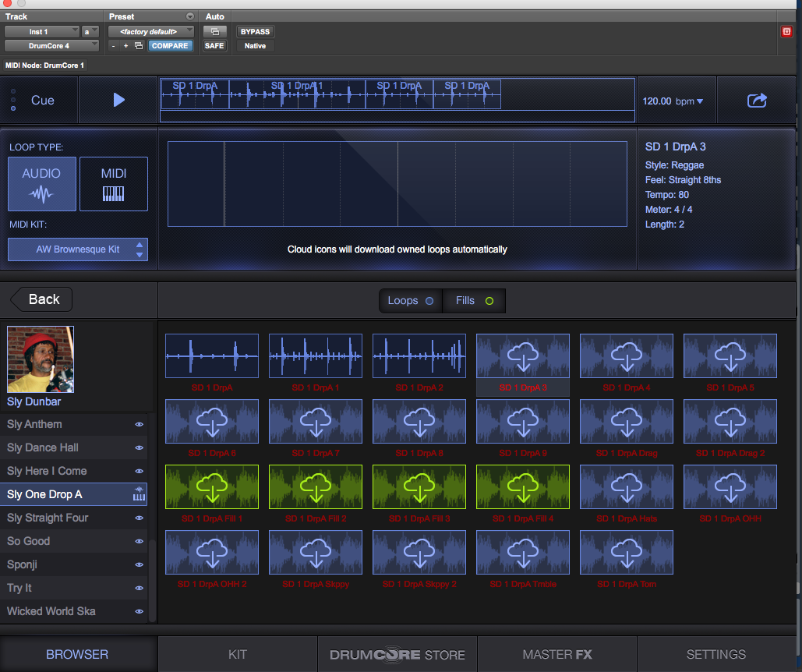Enable SAFE automation mode
This screenshot has height=672, width=802.
click(x=214, y=45)
